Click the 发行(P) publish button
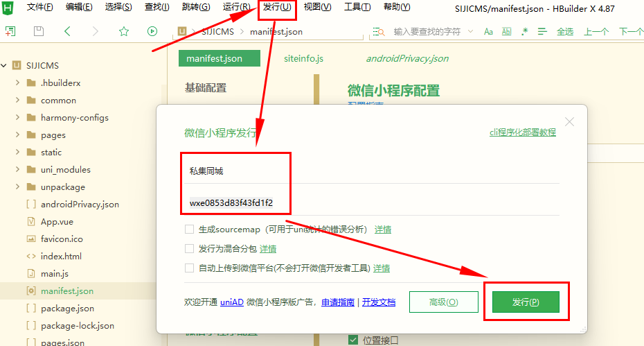Viewport: 644px width, 346px height. (x=526, y=302)
